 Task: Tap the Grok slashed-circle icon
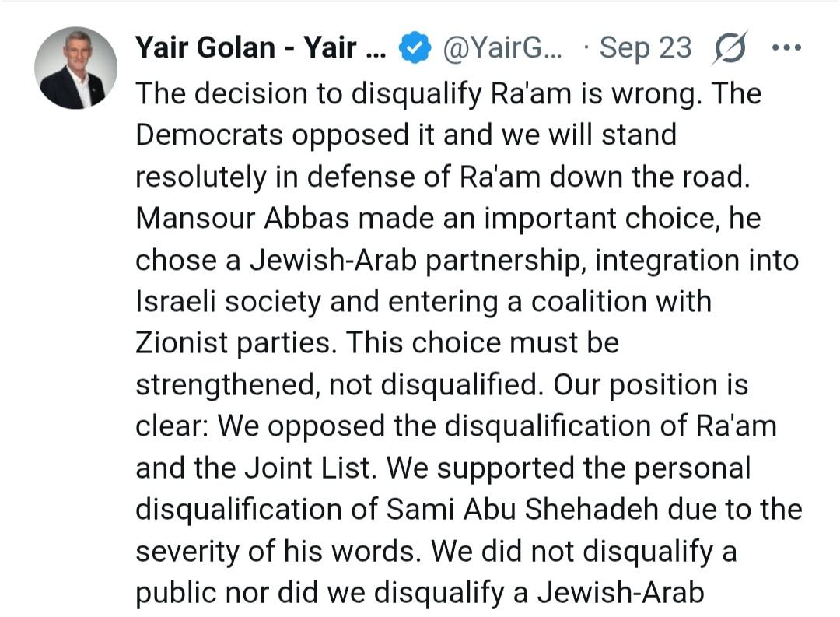pos(730,48)
